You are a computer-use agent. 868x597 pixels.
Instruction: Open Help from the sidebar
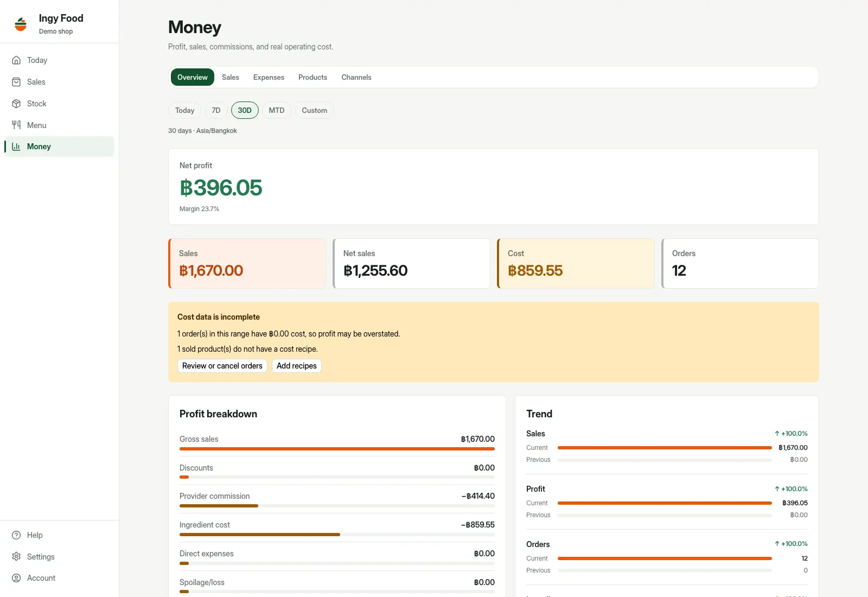[59, 535]
